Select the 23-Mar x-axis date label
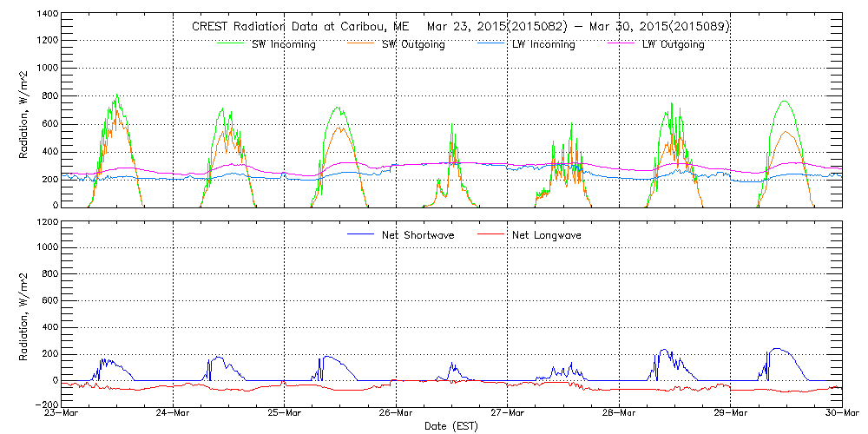The height and width of the screenshot is (434, 868). (62, 413)
